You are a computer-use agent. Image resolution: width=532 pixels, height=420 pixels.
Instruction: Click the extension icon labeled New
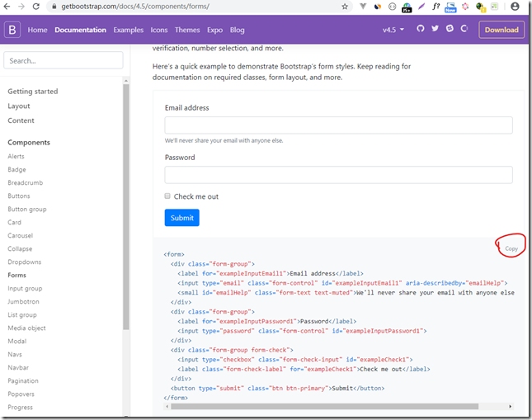(450, 7)
